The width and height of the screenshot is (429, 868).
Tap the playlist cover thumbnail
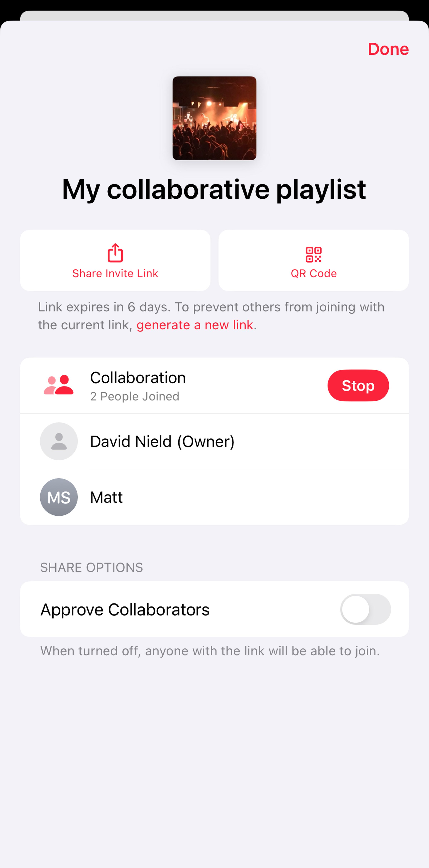point(214,118)
